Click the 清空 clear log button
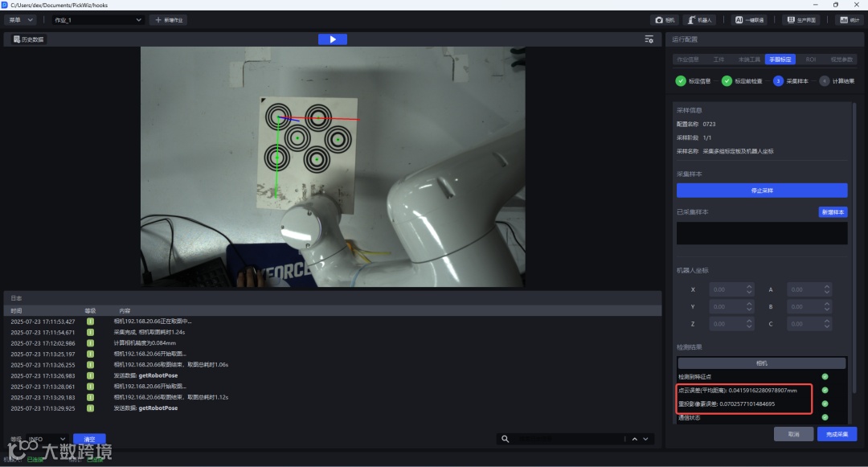Image resolution: width=868 pixels, height=467 pixels. pyautogui.click(x=89, y=439)
